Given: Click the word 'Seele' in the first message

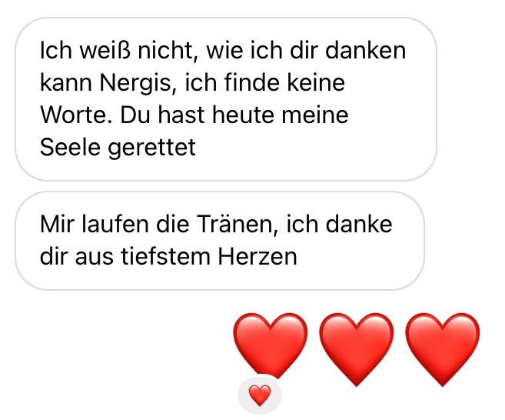Looking at the screenshot, I should (70, 148).
